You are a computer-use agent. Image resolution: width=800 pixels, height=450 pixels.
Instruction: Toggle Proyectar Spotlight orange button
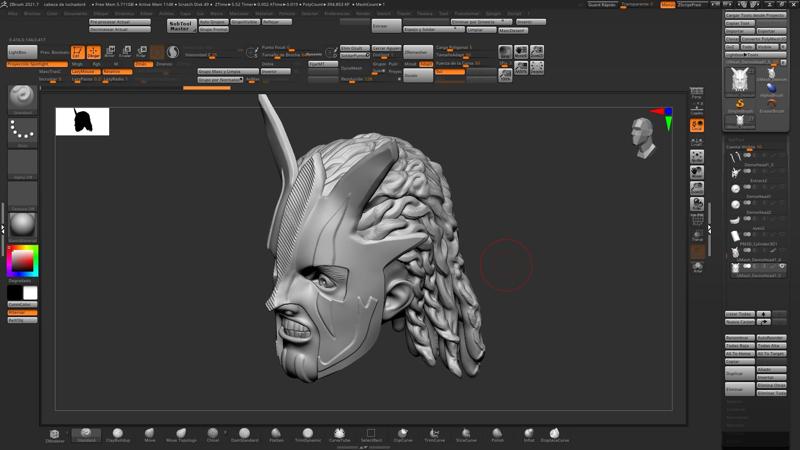37,64
